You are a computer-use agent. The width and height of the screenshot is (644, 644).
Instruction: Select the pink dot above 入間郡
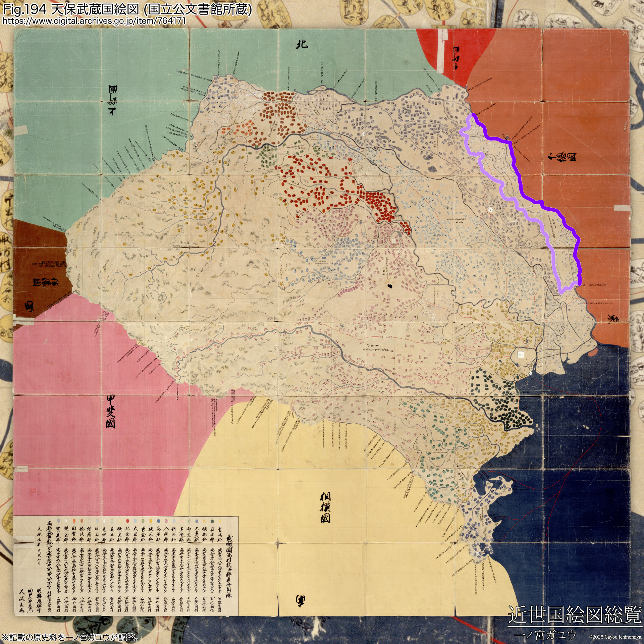[x=166, y=521]
